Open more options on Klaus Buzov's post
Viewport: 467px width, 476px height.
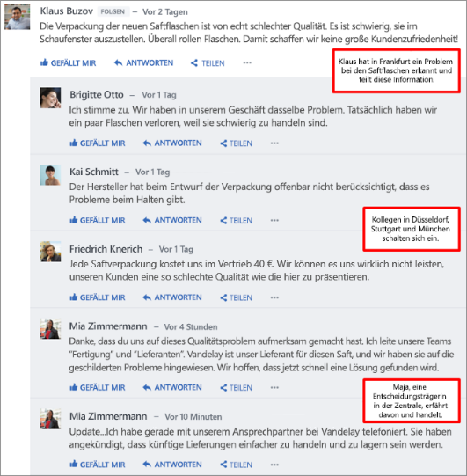pyautogui.click(x=247, y=62)
